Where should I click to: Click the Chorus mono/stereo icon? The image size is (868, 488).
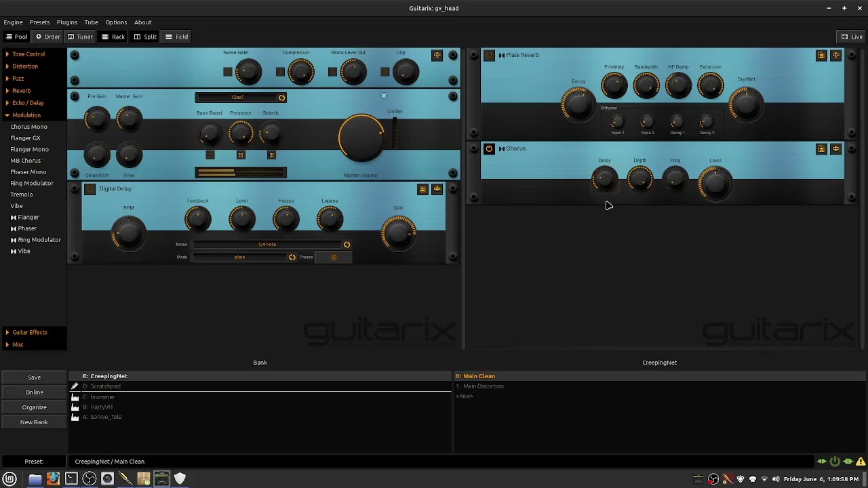coord(502,148)
